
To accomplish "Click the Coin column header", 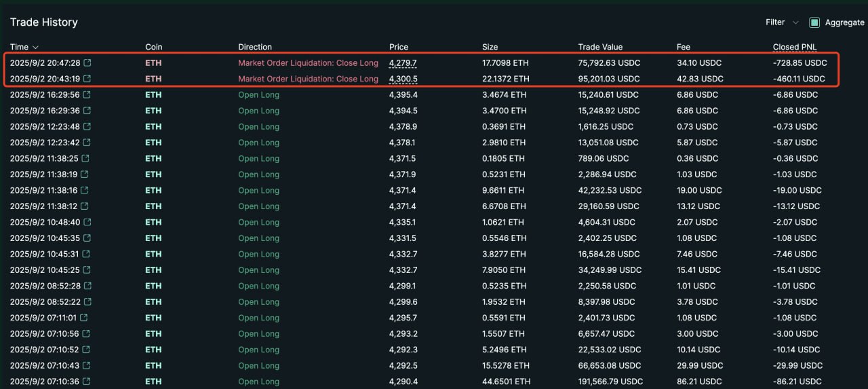I will (x=154, y=47).
